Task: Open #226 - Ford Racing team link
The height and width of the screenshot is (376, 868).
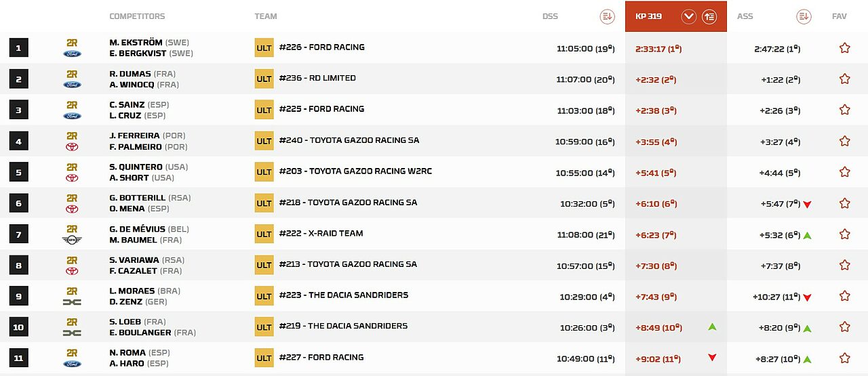Action: pos(321,47)
